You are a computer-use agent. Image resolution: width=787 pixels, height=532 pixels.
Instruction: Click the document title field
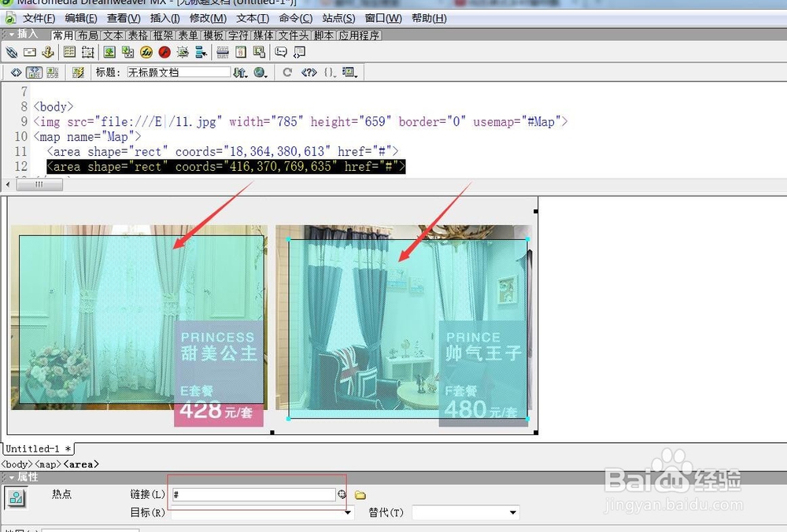[178, 72]
